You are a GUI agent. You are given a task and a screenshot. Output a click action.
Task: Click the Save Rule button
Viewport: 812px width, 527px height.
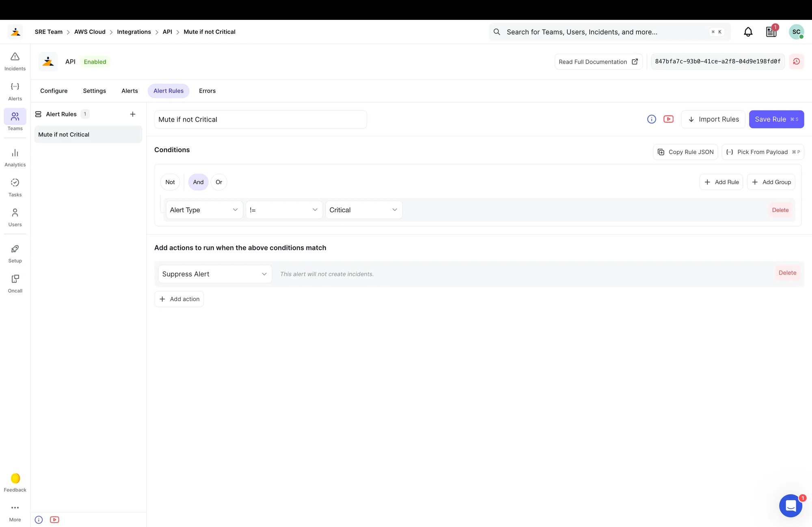(776, 119)
